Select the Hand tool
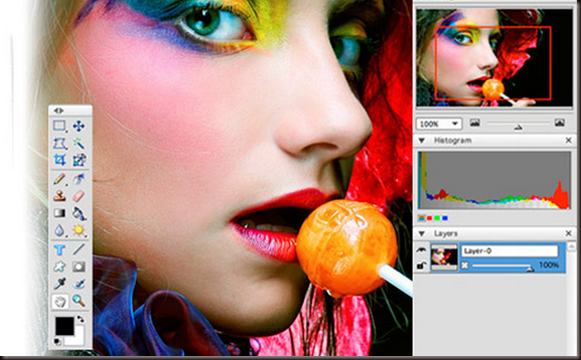This screenshot has width=581, height=360. [59, 301]
